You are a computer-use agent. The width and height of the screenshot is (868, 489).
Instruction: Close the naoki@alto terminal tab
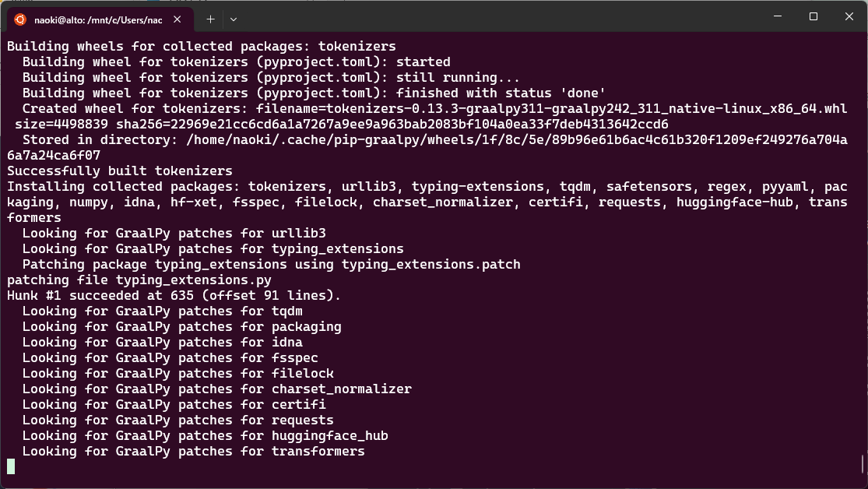tap(177, 19)
